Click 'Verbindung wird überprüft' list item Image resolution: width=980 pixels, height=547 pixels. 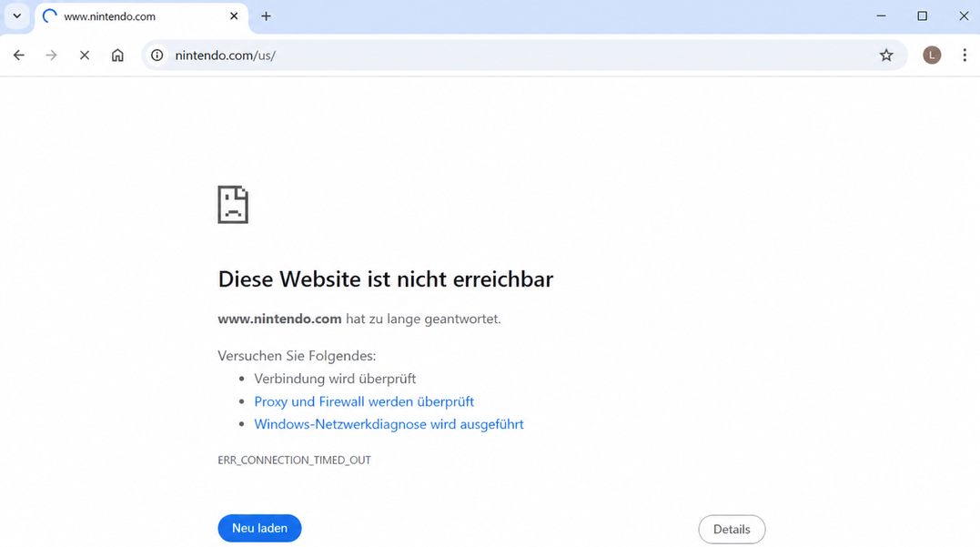335,379
